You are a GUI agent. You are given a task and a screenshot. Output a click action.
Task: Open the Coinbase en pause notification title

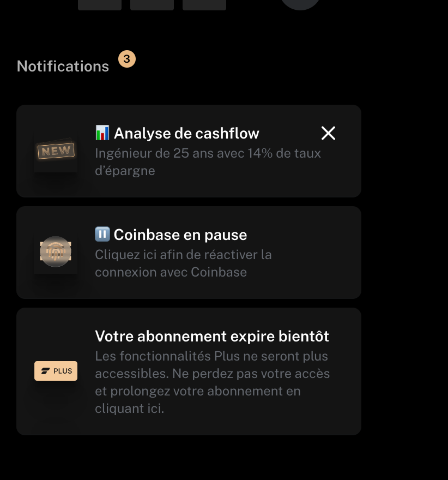click(x=180, y=235)
